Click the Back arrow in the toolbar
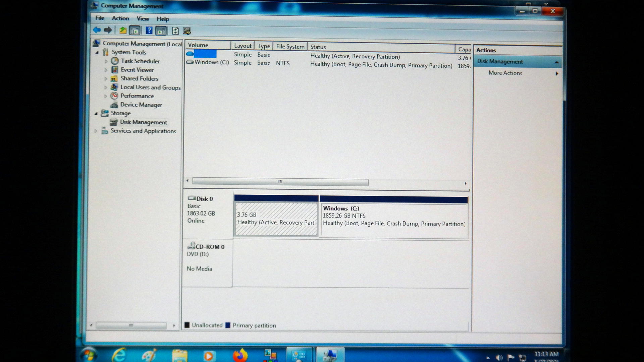Image resolution: width=644 pixels, height=362 pixels. 97,30
